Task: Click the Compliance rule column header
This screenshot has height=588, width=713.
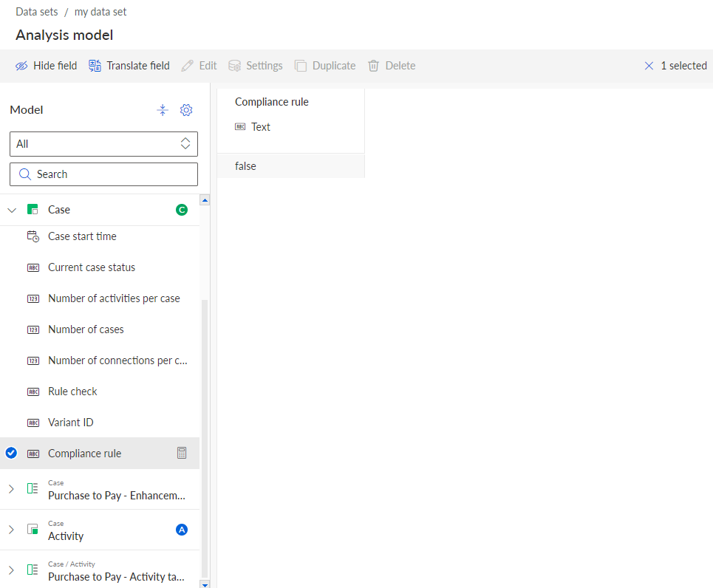Action: pyautogui.click(x=271, y=102)
